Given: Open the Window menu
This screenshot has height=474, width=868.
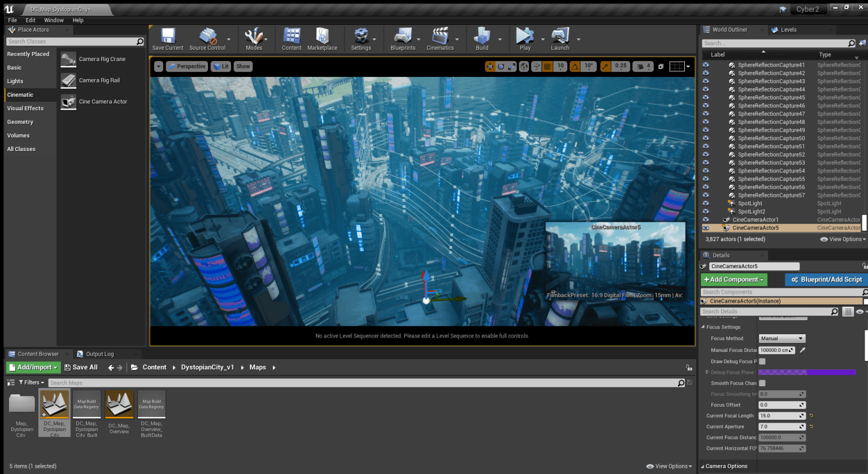Looking at the screenshot, I should 54,20.
